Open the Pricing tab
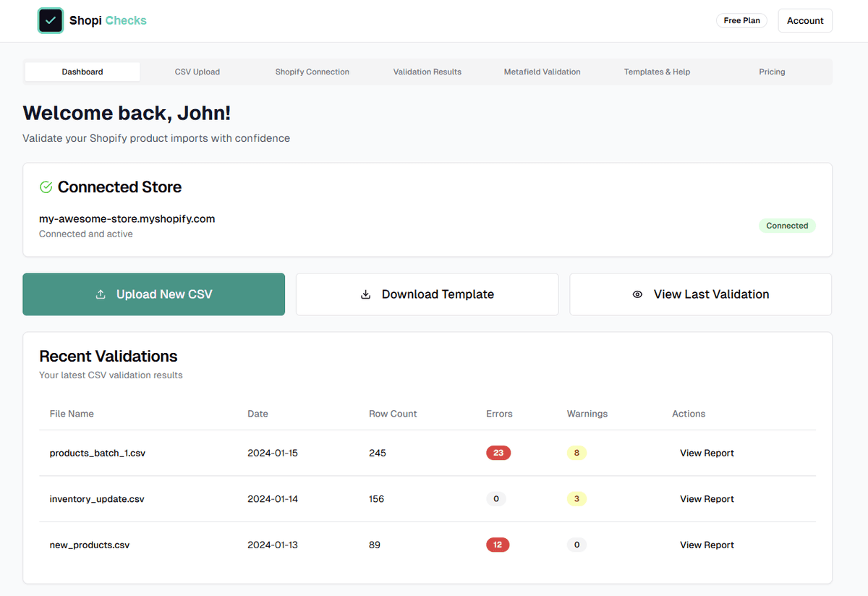The width and height of the screenshot is (868, 596). [x=772, y=72]
